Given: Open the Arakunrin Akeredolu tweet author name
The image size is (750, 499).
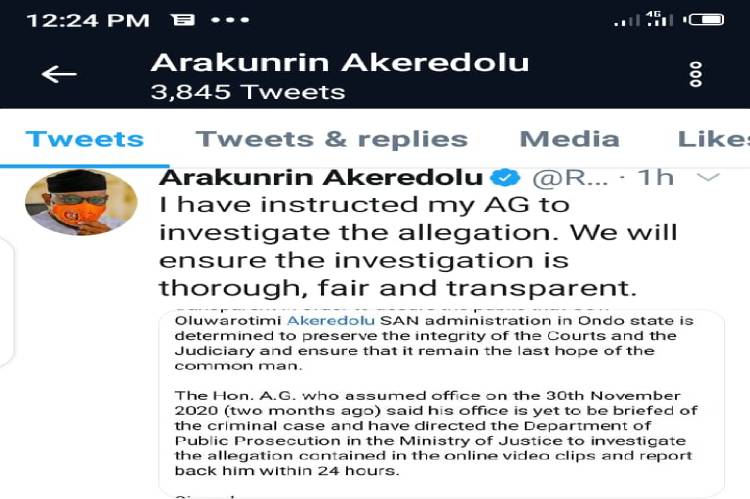Looking at the screenshot, I should click(321, 177).
